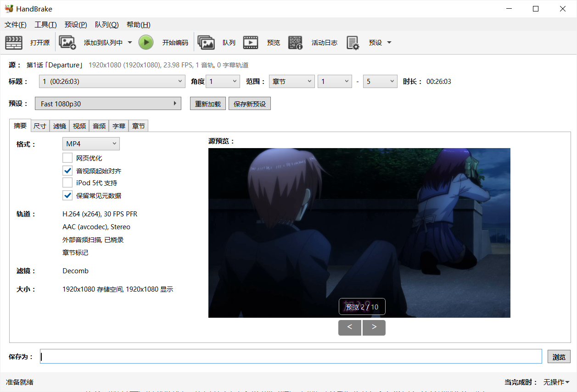577x392 pixels.
Task: Open the 范围 type dropdown showing 章节
Action: coord(292,82)
